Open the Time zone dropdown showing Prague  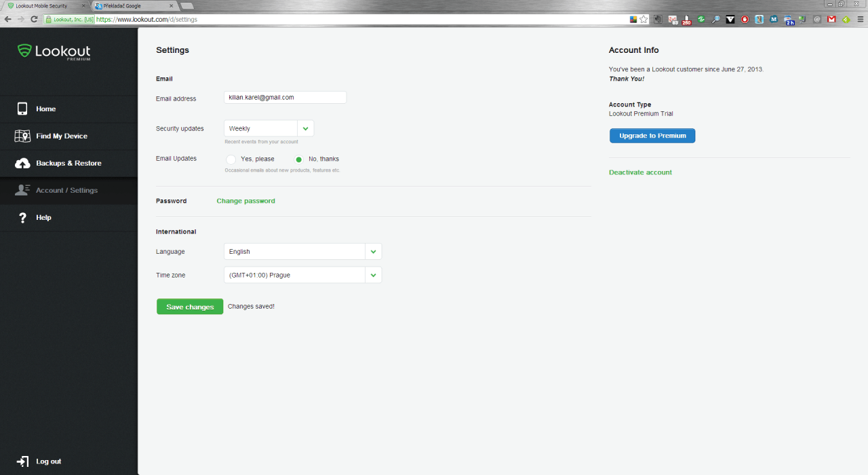pos(302,275)
